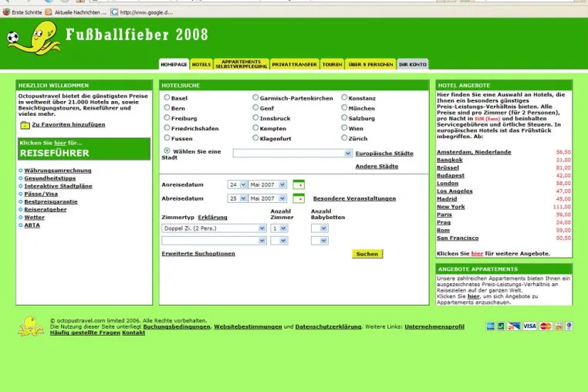
Task: Open the Privattransfer tab
Action: (x=294, y=65)
